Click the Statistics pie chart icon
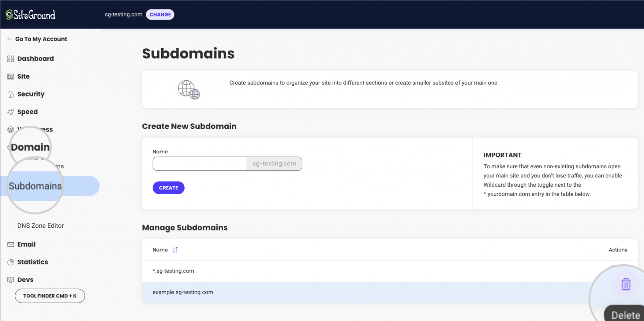The width and height of the screenshot is (644, 321). [11, 262]
